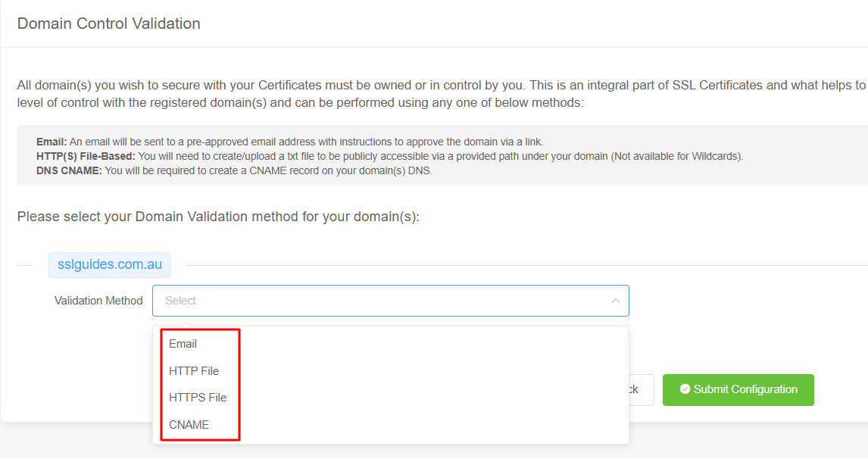The width and height of the screenshot is (868, 459).
Task: Click the white checkmark icon on Submit Configuration
Action: click(x=685, y=389)
